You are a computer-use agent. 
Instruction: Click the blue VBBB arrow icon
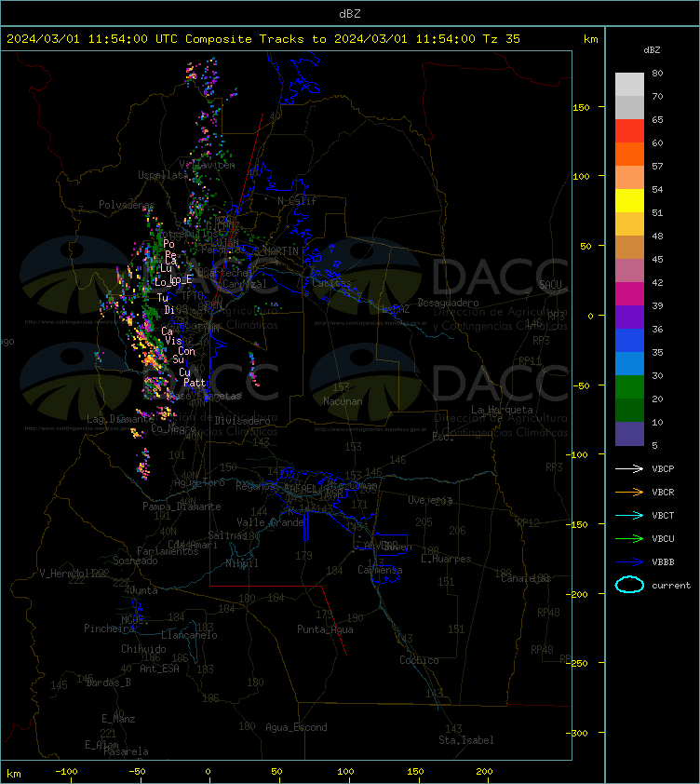point(629,562)
